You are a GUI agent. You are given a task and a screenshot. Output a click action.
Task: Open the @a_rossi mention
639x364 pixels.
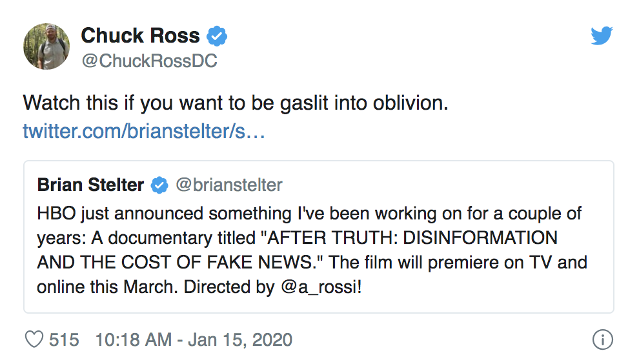coord(321,287)
